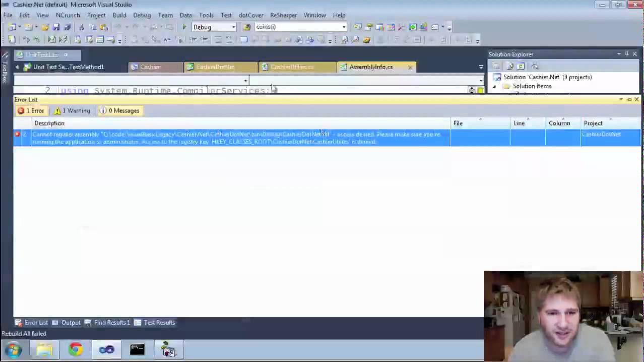Viewport: 644px width, 362px height.
Task: Open the Toolbox side panel
Action: coord(5,69)
